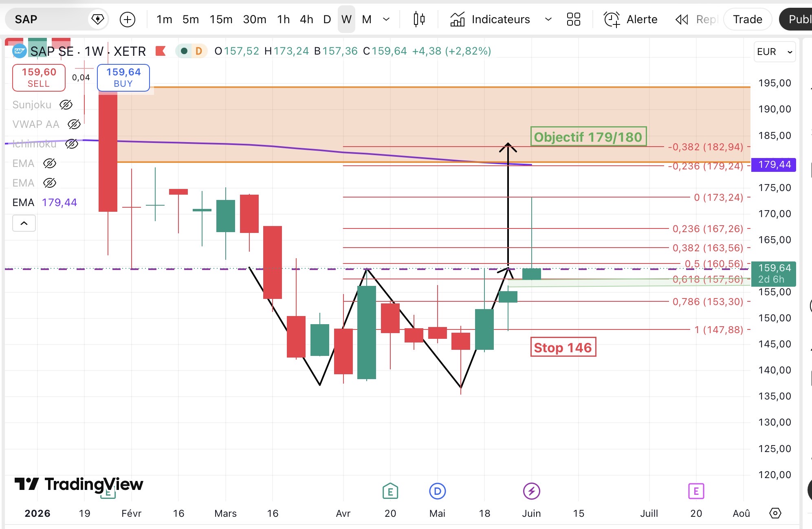Start bar Replay mode
Screen dimensions: 812x529
tap(696, 19)
